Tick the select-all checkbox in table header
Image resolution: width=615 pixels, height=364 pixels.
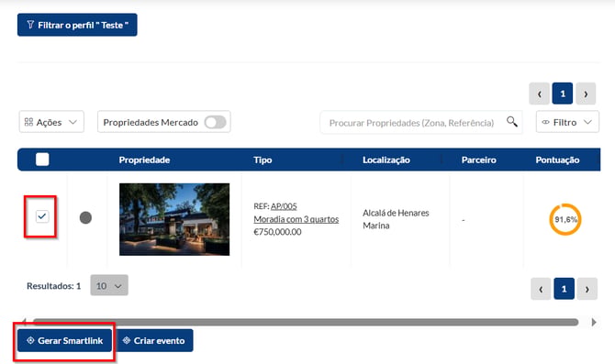point(42,160)
